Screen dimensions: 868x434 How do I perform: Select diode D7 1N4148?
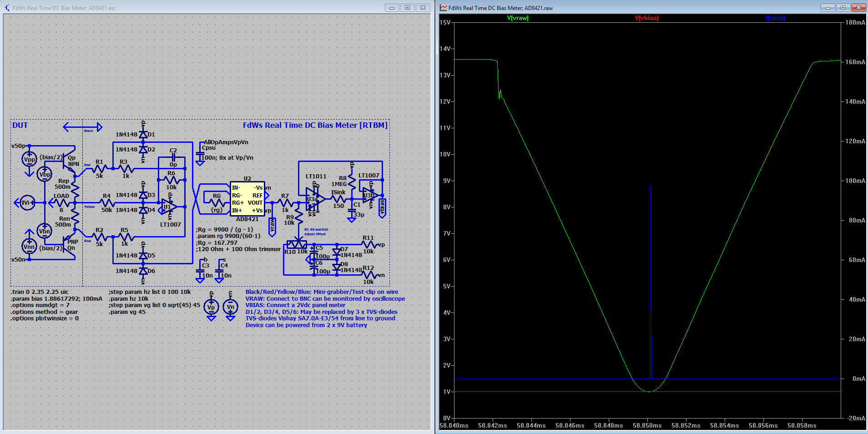[337, 252]
